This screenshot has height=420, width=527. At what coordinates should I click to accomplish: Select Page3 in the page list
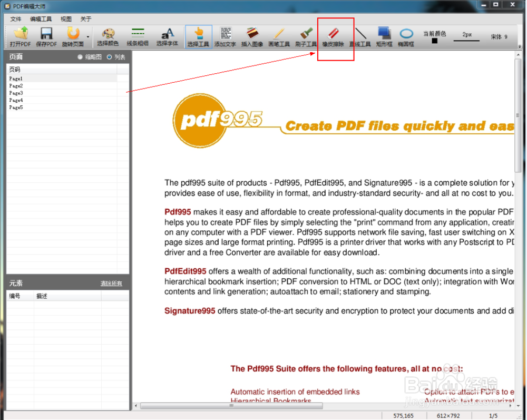(x=62, y=93)
